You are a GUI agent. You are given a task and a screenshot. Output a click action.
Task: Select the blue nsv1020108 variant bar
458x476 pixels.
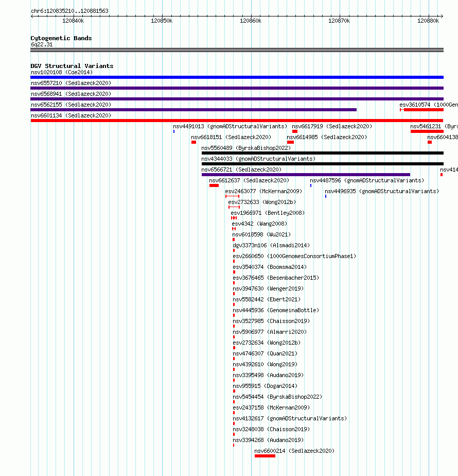[237, 77]
